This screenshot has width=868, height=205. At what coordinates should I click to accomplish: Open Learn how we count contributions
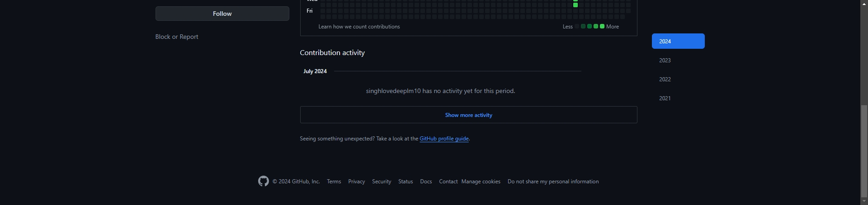pyautogui.click(x=359, y=27)
